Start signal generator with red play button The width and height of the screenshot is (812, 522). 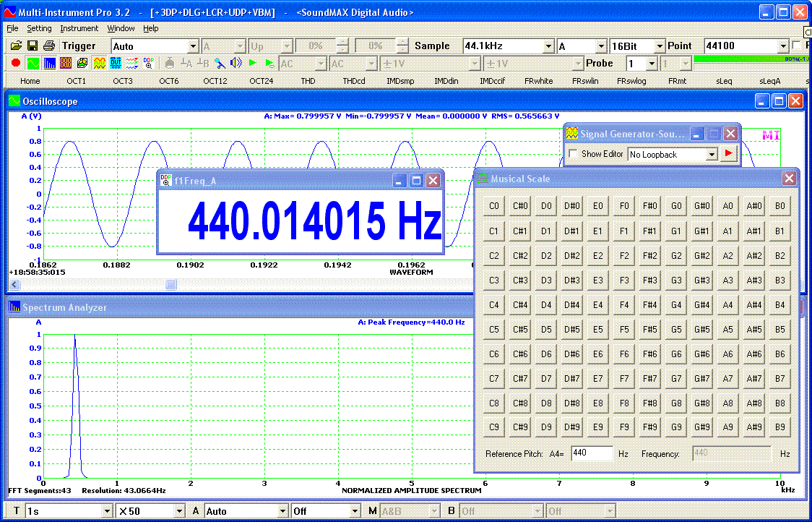coord(729,153)
